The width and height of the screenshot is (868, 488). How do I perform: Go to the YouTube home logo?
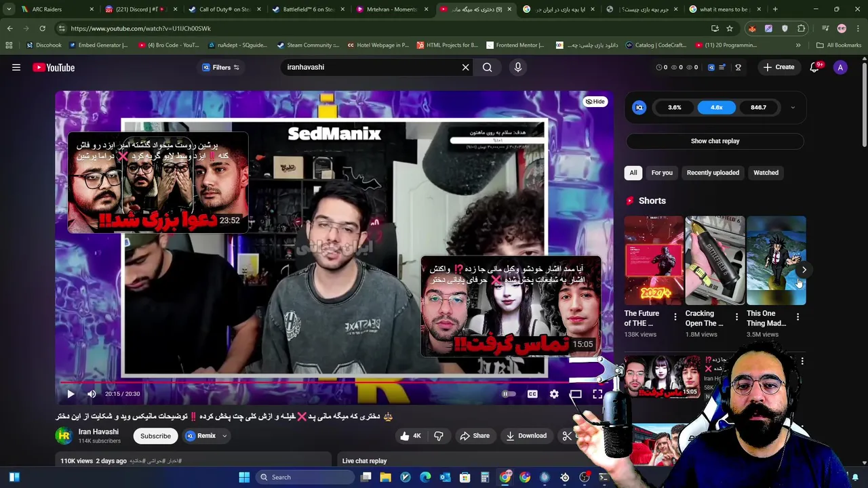tap(54, 67)
